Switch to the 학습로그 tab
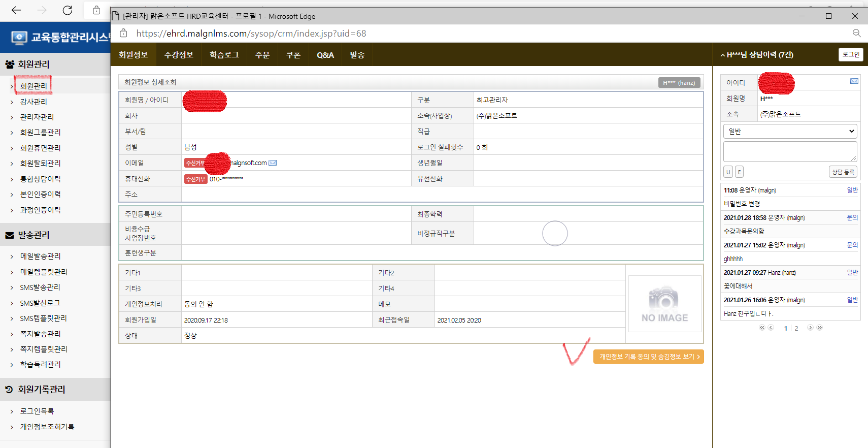The width and height of the screenshot is (868, 448). 224,55
